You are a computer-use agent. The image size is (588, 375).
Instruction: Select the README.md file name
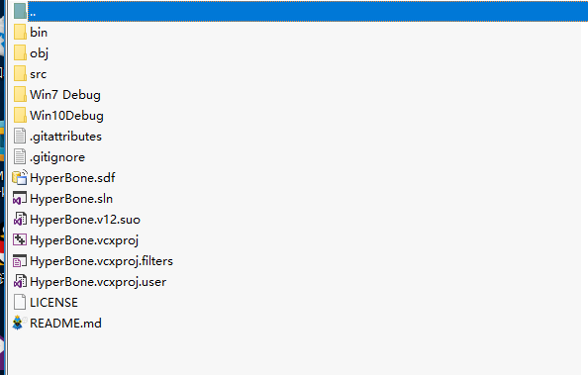point(65,324)
